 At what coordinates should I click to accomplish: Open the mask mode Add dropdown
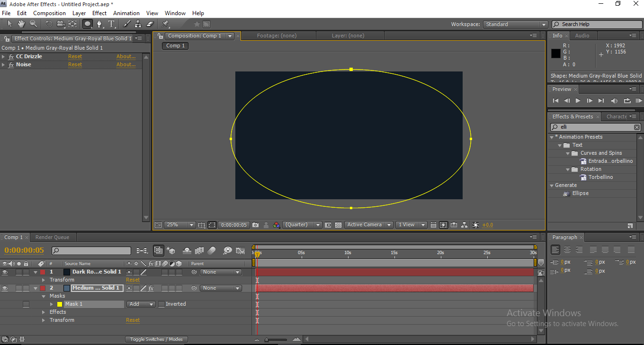tap(141, 304)
